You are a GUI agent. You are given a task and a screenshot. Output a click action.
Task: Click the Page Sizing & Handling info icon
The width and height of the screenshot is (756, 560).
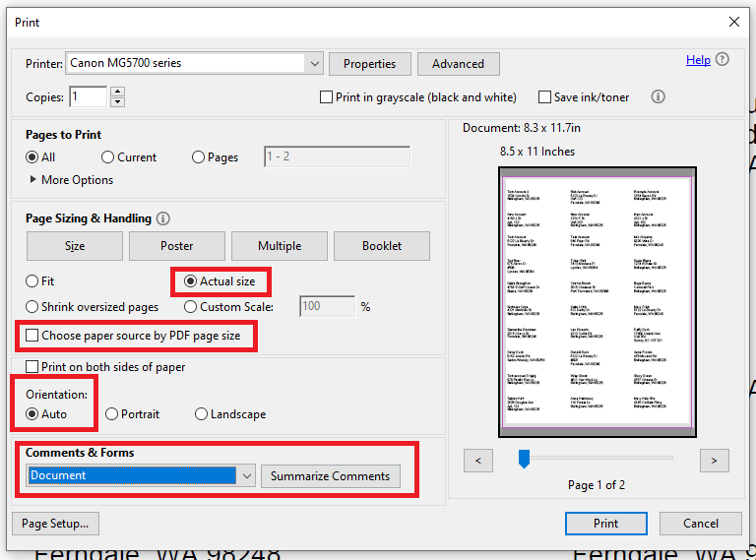pos(163,218)
